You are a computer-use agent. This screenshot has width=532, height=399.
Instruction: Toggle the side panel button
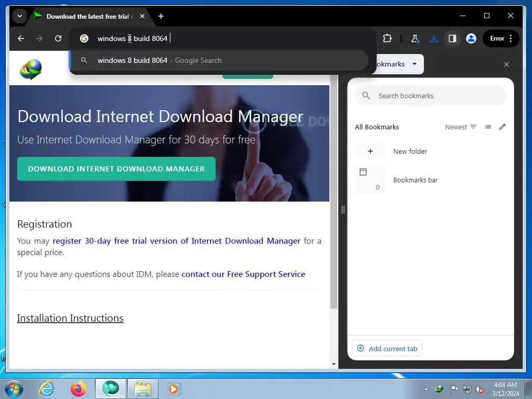[x=453, y=38]
